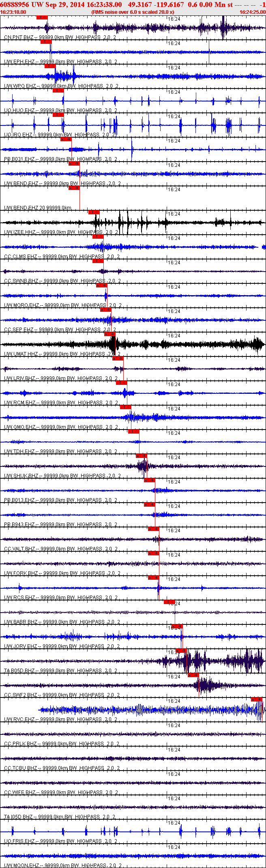This screenshot has width=266, height=868.
Task: Click the RMS noise scaling note in the header
Action: pos(133,12)
